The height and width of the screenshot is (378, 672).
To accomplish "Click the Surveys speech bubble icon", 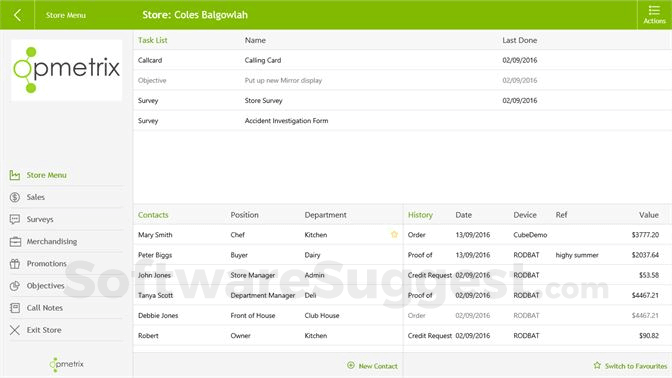I will (x=15, y=219).
